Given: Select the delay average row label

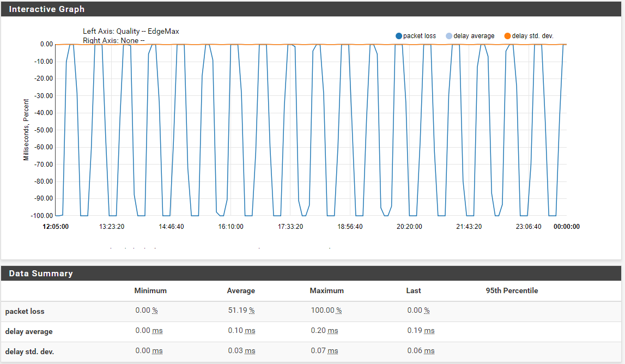Looking at the screenshot, I should coord(29,332).
